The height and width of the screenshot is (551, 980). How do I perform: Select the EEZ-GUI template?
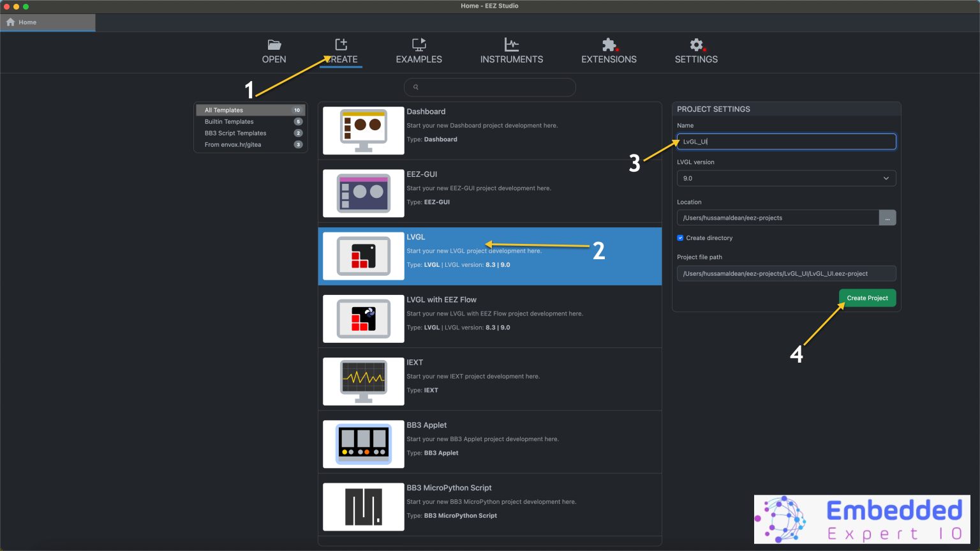363,193
